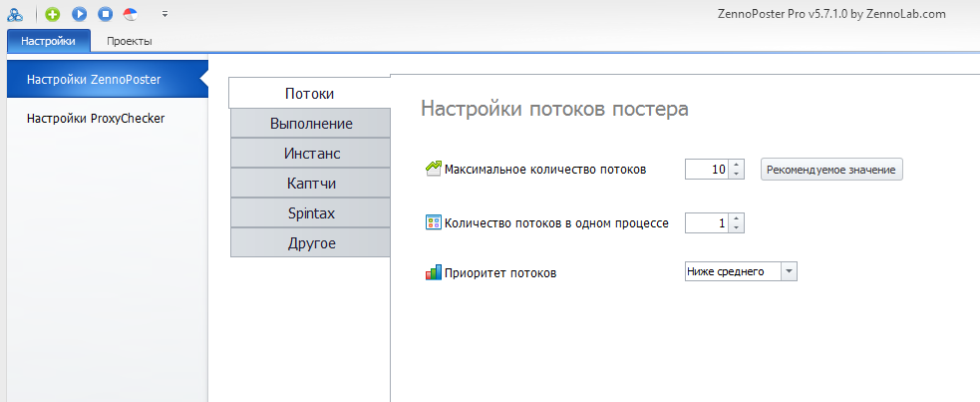Open the Капtчи settings tab
This screenshot has width=980, height=402.
point(311,184)
